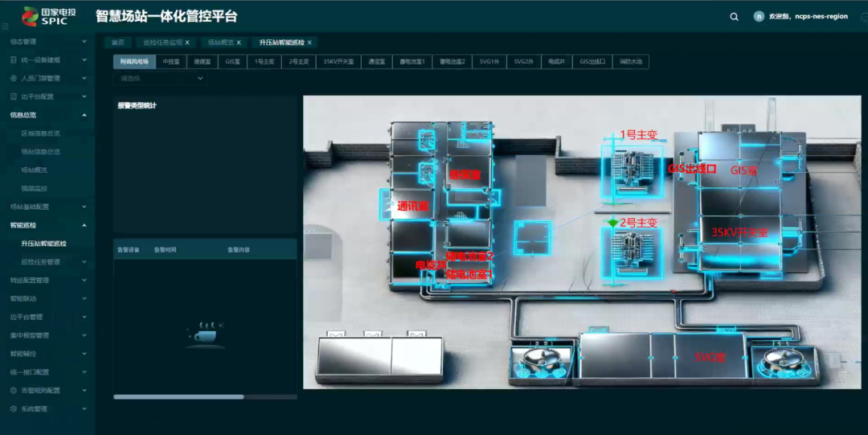Click the search magnifier icon in header
This screenshot has height=435, width=868.
pos(734,17)
